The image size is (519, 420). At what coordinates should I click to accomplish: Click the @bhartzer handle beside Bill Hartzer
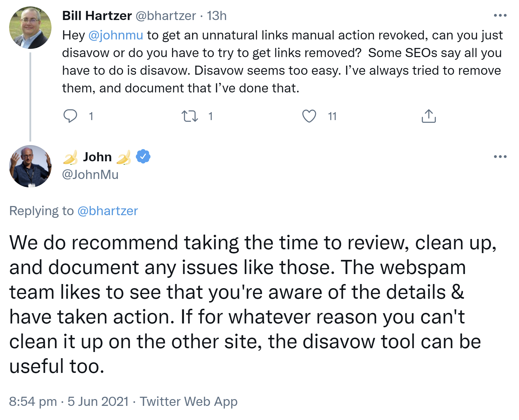(x=166, y=16)
